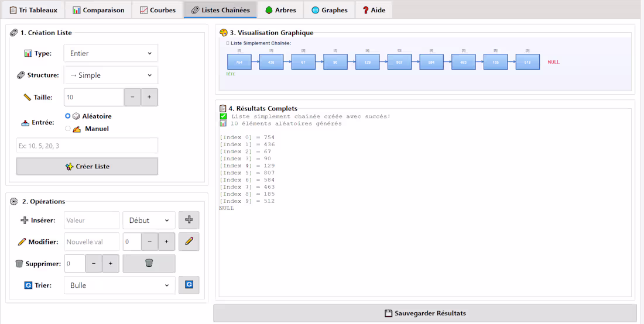The image size is (644, 324).
Task: Click the list node containing 754
Action: click(239, 62)
